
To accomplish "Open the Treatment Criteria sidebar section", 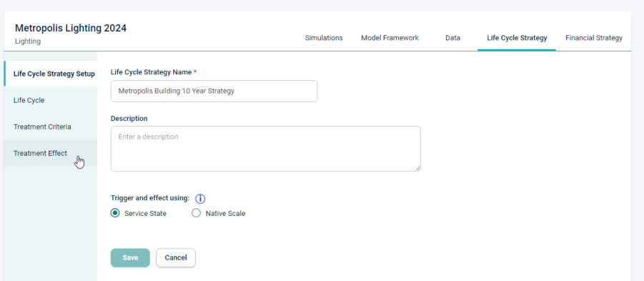I will click(51, 127).
